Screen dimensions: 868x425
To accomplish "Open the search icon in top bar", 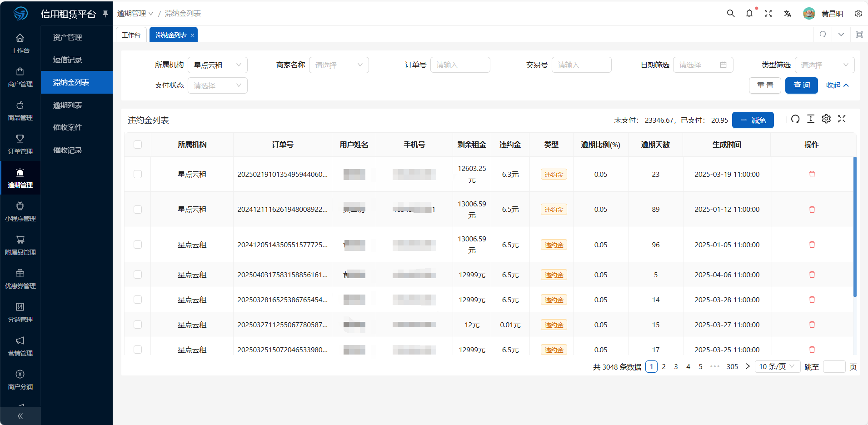I will 731,14.
